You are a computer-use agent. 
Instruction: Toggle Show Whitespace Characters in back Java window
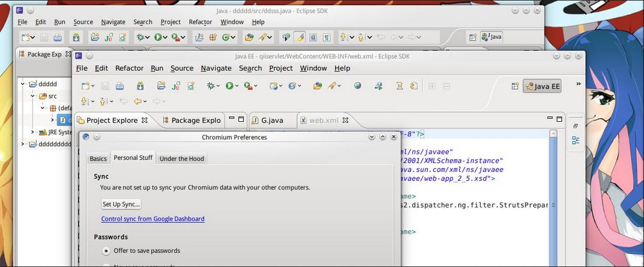[x=326, y=37]
